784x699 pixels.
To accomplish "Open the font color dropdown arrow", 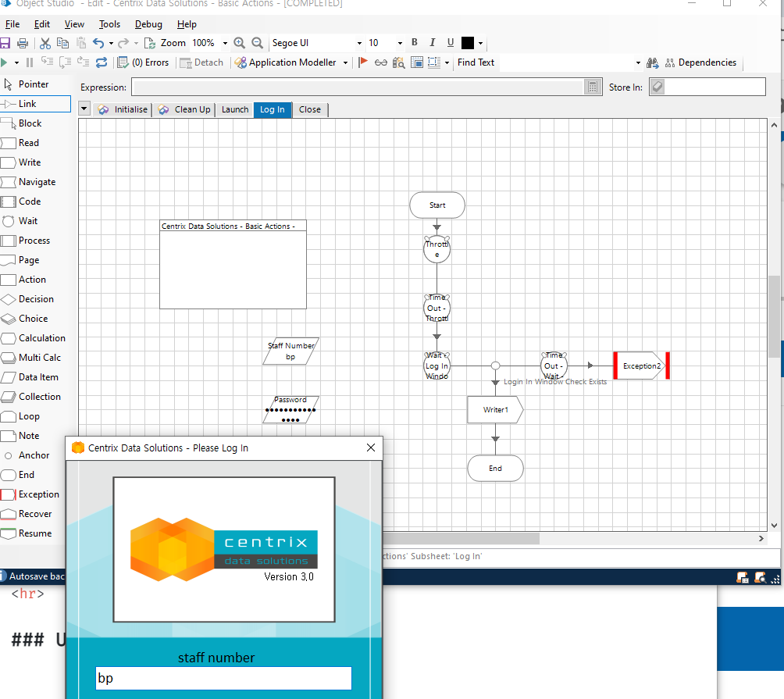I will pyautogui.click(x=480, y=44).
